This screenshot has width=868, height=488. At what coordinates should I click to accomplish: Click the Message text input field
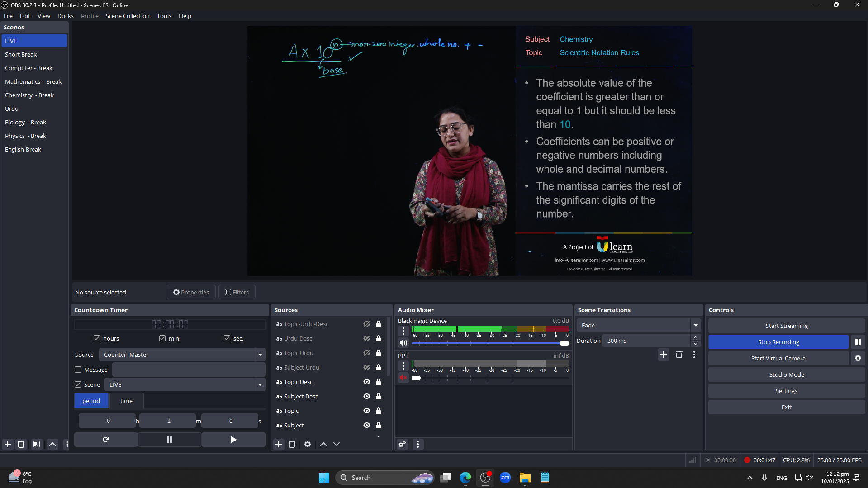(x=189, y=370)
